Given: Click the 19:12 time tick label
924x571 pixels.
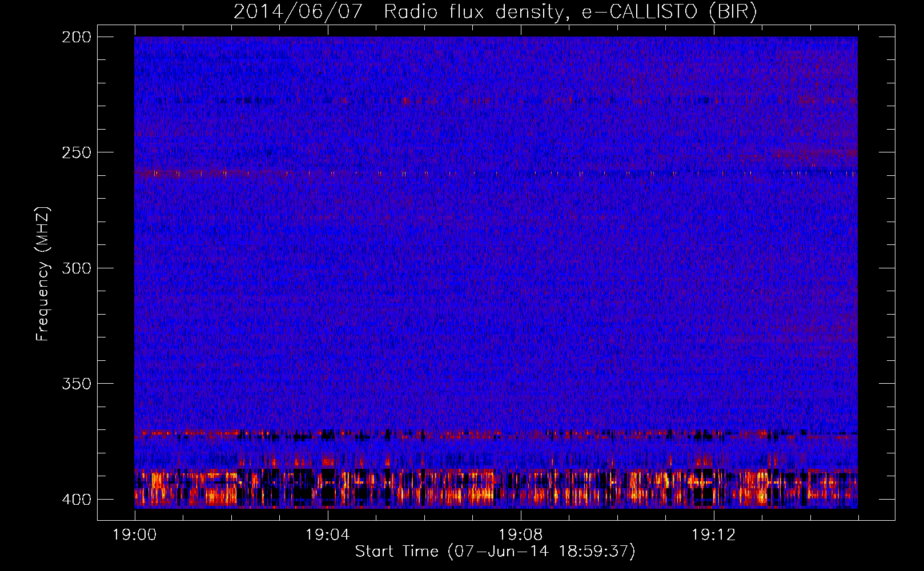Looking at the screenshot, I should coord(713,535).
